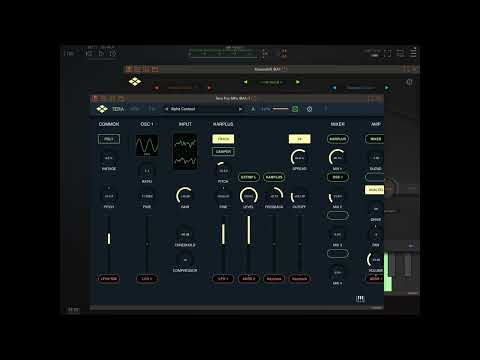The image size is (480, 360).
Task: Click the THRESHOLD knob
Action: (x=185, y=234)
